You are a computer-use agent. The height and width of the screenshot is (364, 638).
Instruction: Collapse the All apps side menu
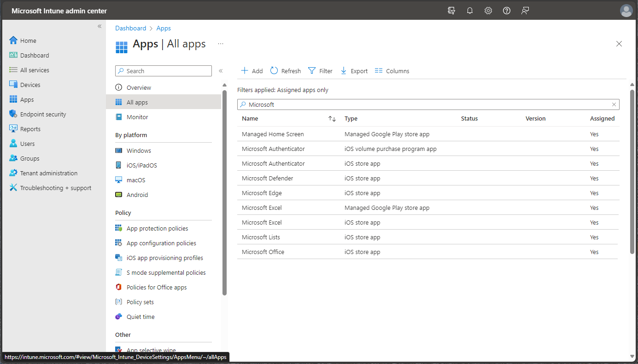[x=221, y=71]
